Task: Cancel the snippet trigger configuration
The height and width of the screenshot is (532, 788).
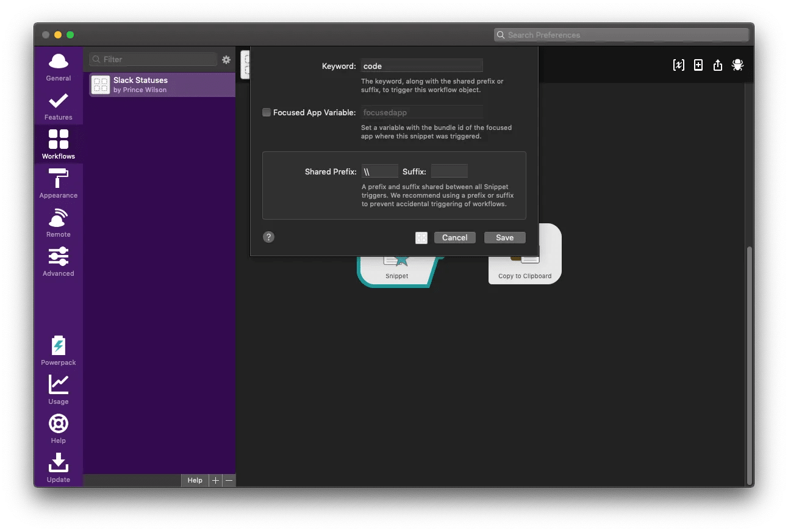Action: tap(454, 237)
